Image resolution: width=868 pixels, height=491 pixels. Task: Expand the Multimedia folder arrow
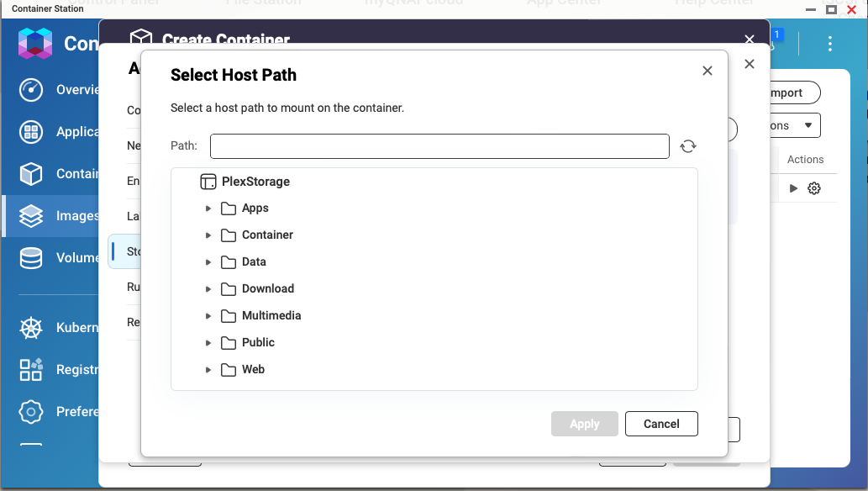point(208,316)
